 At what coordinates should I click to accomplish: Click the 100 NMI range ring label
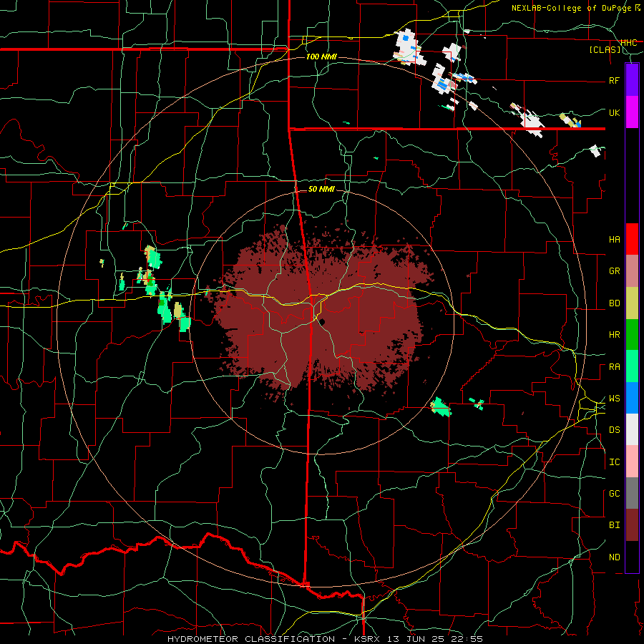(321, 57)
